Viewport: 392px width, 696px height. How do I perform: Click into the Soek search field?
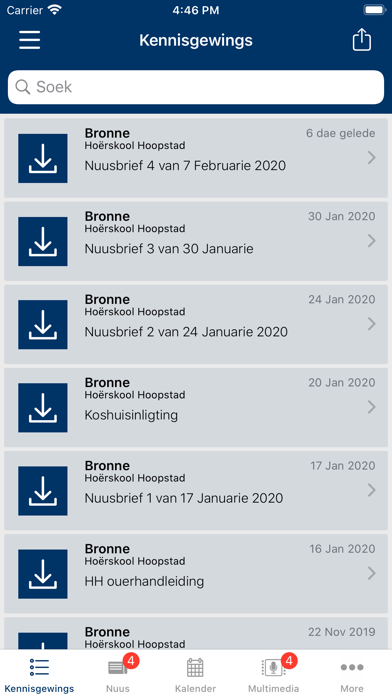pyautogui.click(x=196, y=87)
